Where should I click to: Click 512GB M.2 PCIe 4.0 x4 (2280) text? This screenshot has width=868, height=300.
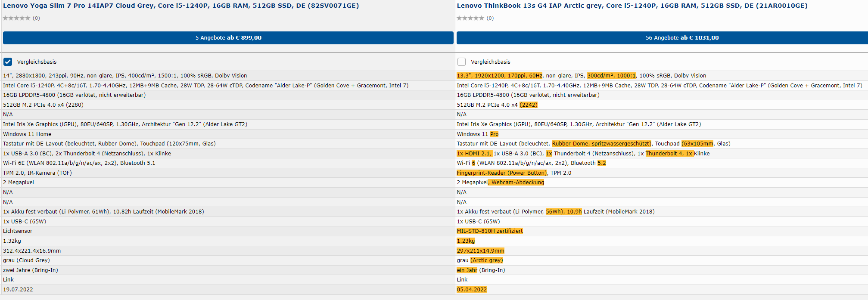(43, 105)
